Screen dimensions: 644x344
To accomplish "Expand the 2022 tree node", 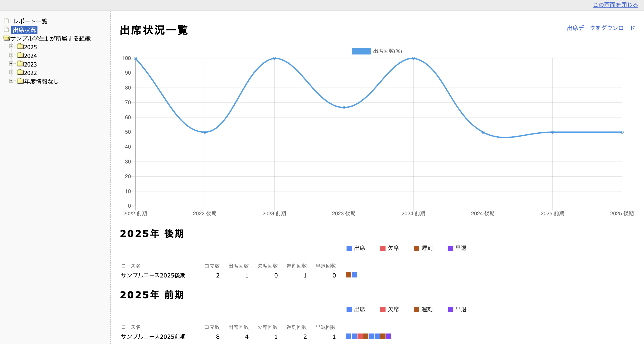I will pos(11,72).
